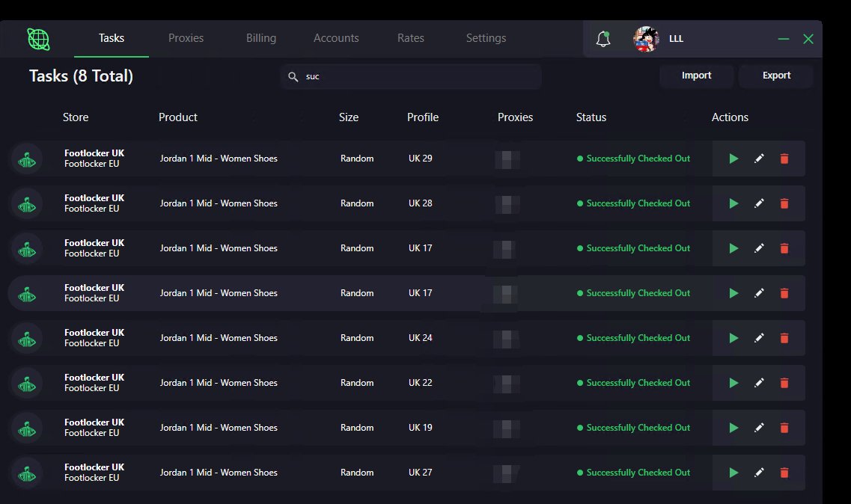Open the Billing tab
Screen dimensions: 851x504
(261, 38)
